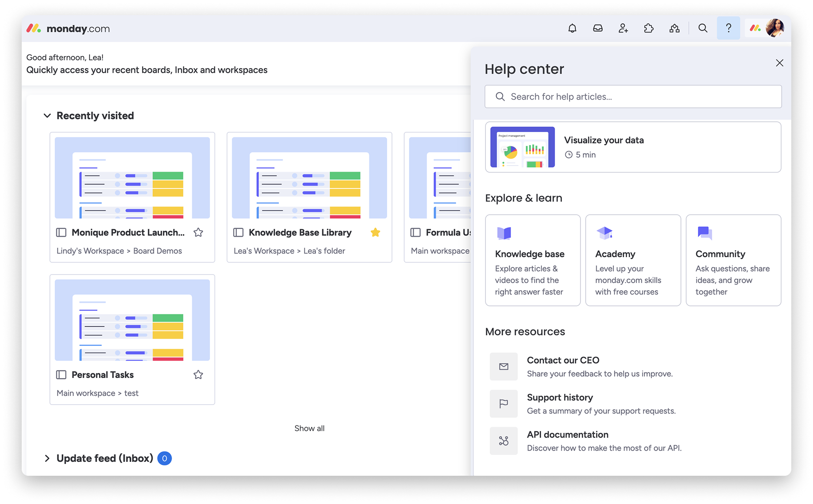Screen dimensions: 813x504
Task: Open the notifications bell
Action: coord(572,29)
